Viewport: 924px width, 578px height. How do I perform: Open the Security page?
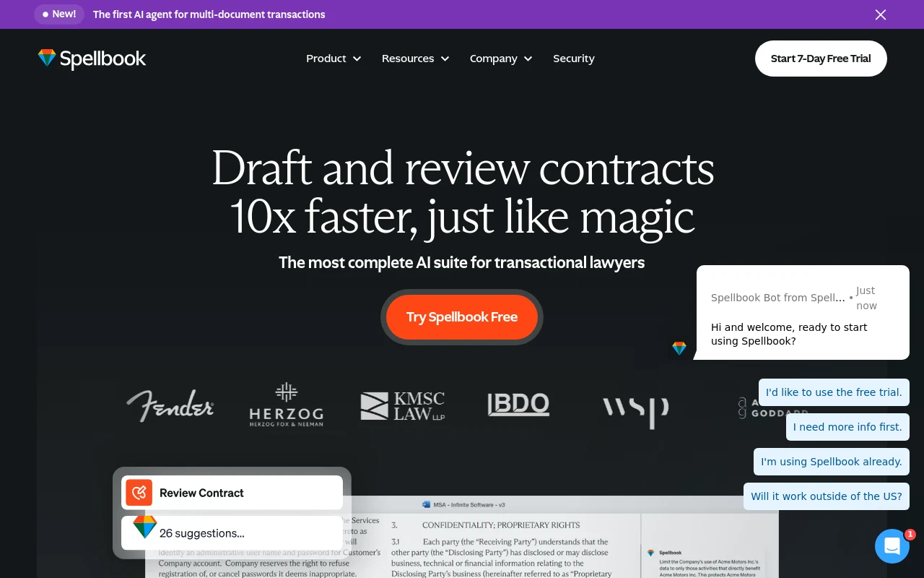[573, 59]
